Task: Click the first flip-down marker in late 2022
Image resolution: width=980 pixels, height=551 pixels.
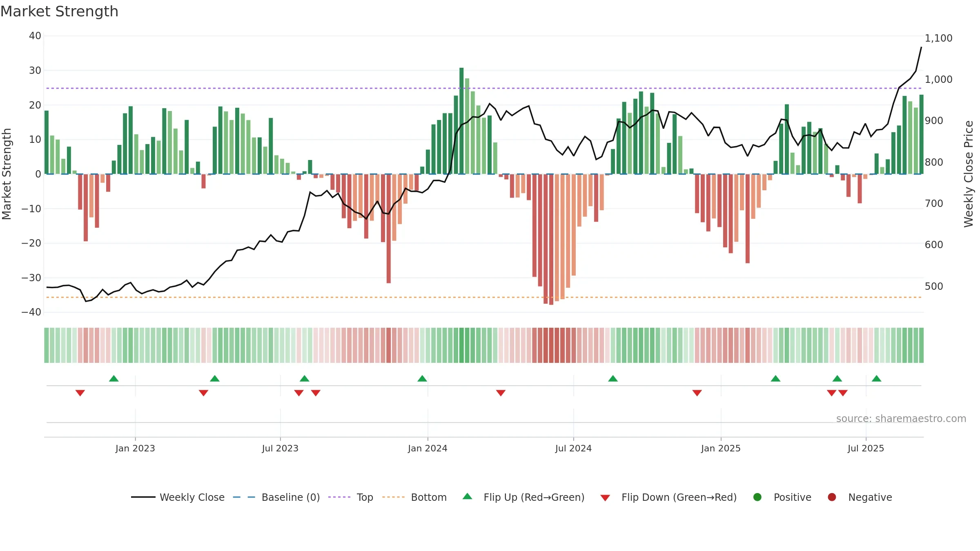Action: 80,393
